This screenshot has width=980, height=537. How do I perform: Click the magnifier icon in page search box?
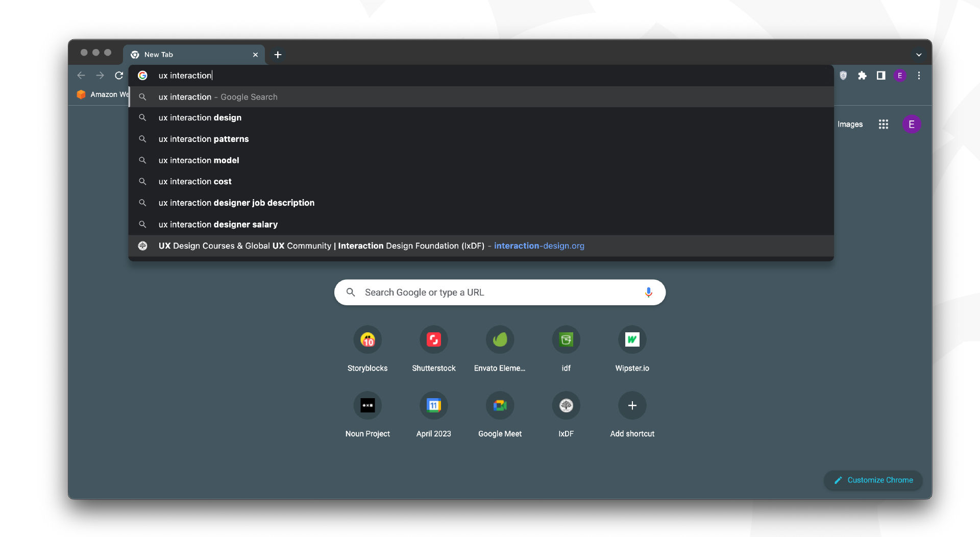351,292
